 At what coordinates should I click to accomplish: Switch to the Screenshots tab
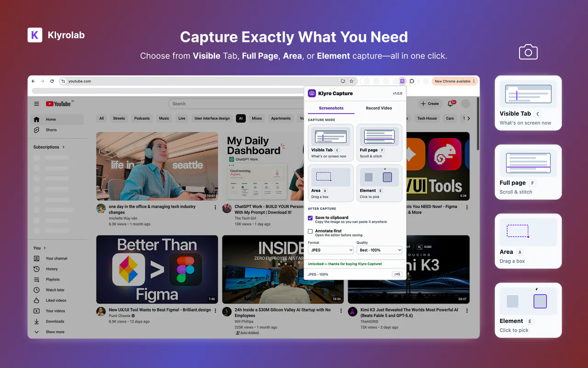331,108
